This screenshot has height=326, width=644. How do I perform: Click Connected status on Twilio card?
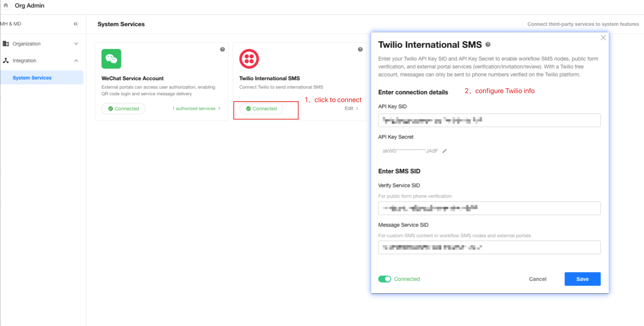[261, 109]
